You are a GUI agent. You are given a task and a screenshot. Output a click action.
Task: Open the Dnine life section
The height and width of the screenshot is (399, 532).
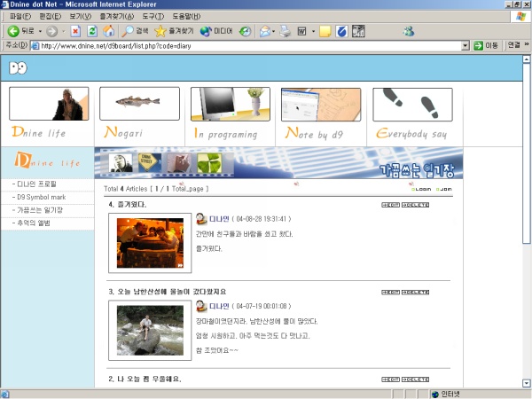(49, 113)
